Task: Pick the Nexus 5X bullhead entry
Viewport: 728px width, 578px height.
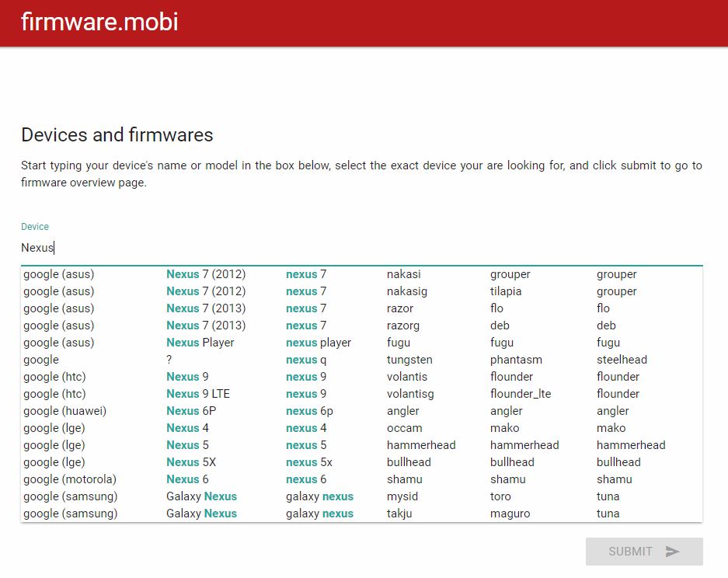Action: 362,462
